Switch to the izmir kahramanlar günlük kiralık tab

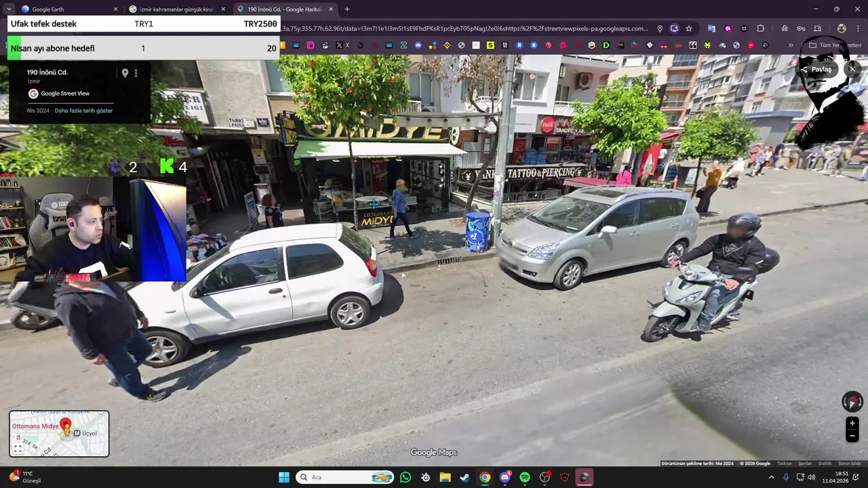[176, 9]
